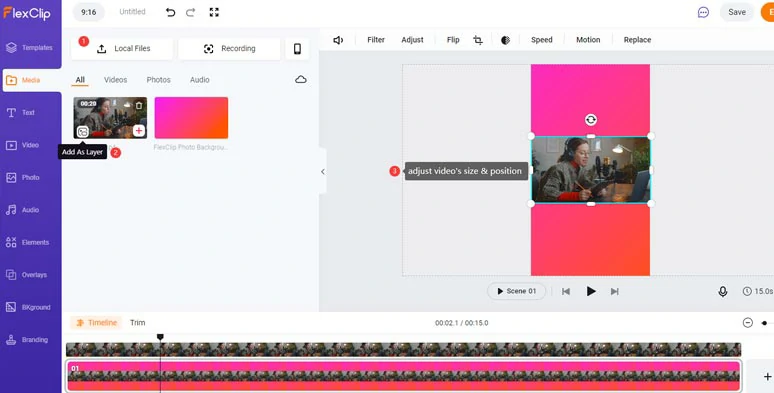The image size is (774, 393).
Task: Open the Templates sidebar panel
Action: pyautogui.click(x=30, y=47)
